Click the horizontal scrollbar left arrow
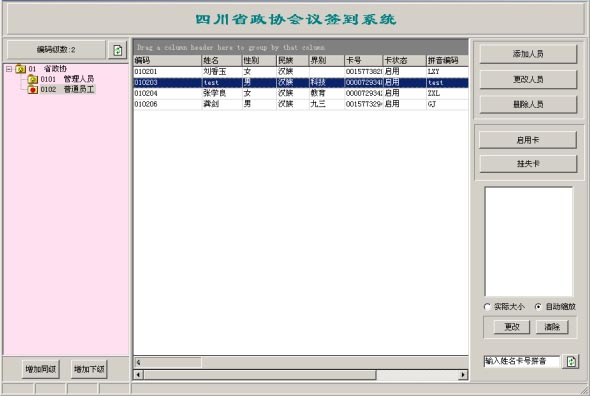Image resolution: width=590 pixels, height=396 pixels. click(x=138, y=375)
